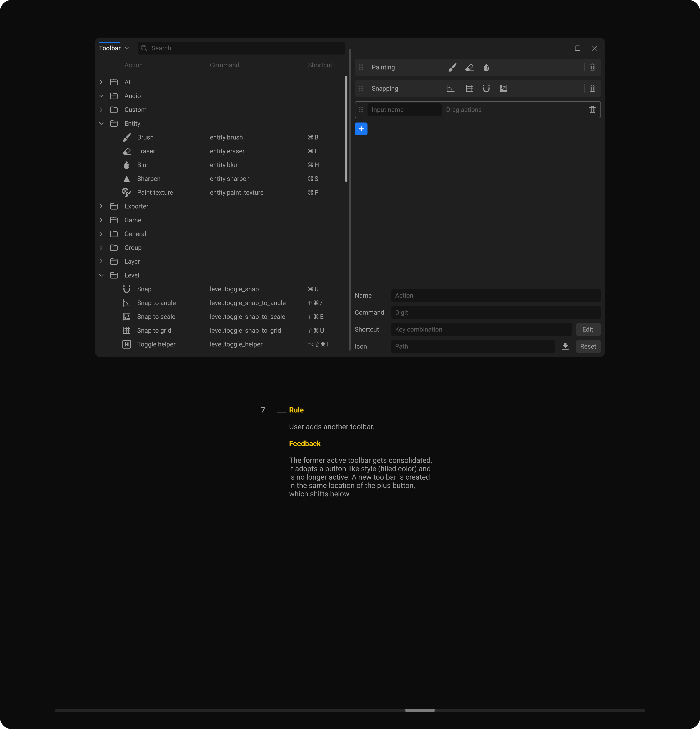Click the horizontal scrollbar thumb at bottom
Screen dimensions: 700x729
[x=420, y=710]
